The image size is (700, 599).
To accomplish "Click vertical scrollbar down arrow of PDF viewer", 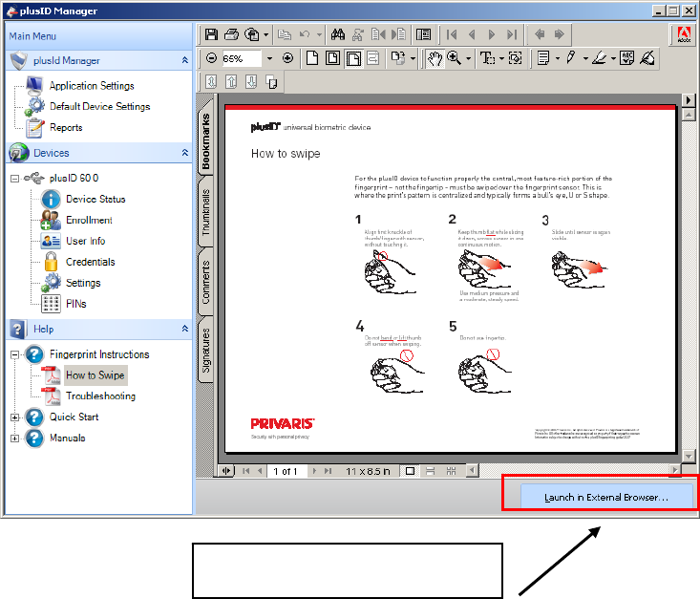I will point(689,457).
